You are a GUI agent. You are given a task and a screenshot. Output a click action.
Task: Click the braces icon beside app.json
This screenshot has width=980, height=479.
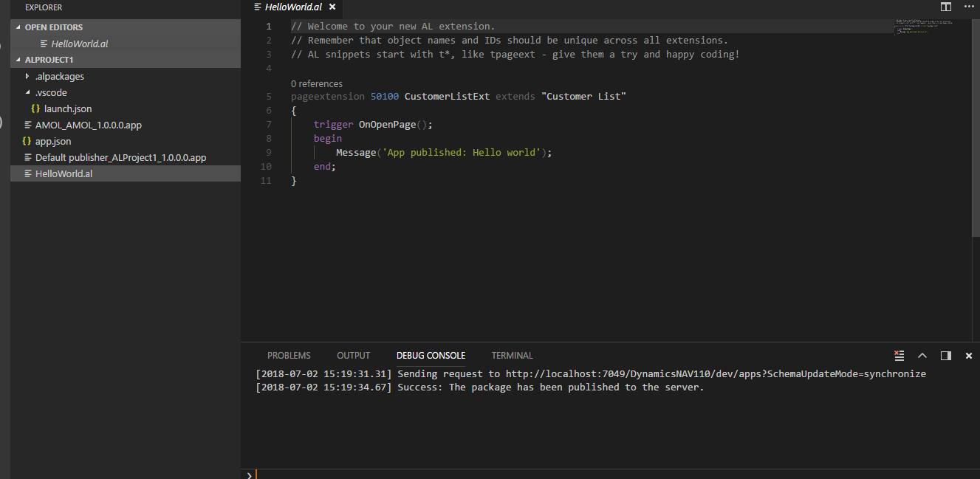27,141
